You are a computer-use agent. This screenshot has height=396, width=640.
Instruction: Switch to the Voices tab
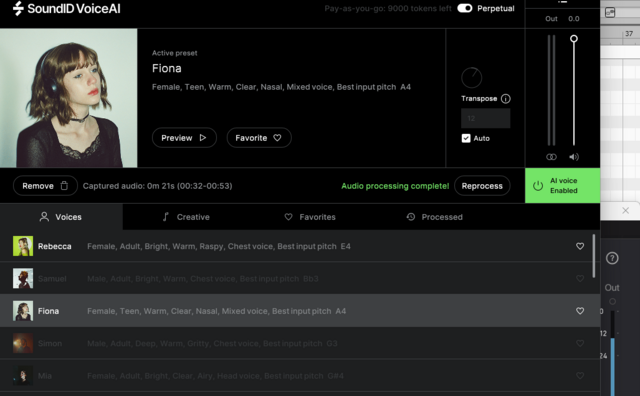pos(61,217)
